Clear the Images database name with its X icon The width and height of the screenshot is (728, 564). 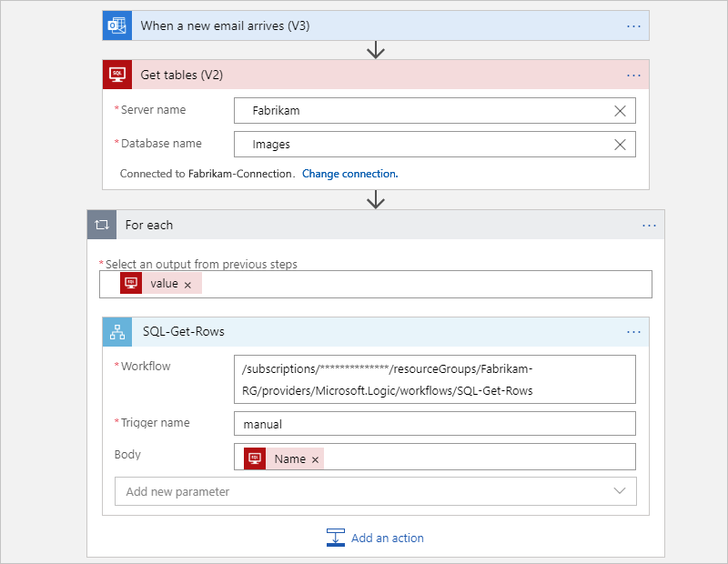tap(620, 144)
